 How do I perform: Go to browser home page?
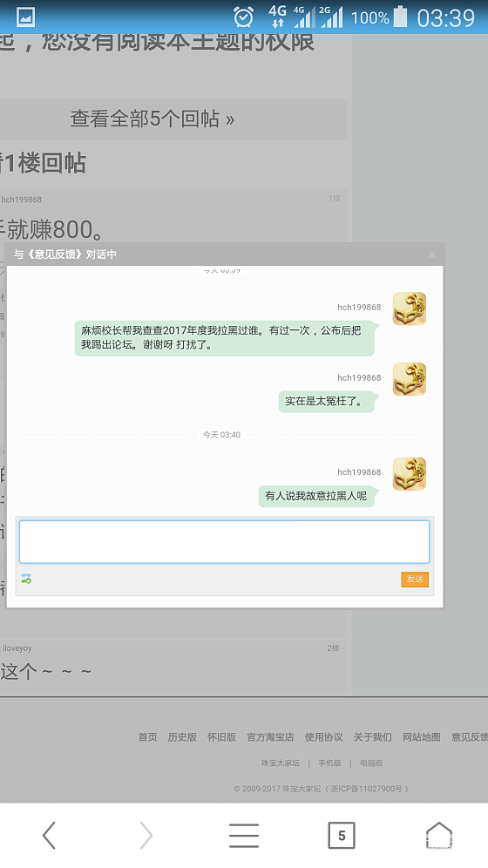click(x=439, y=835)
